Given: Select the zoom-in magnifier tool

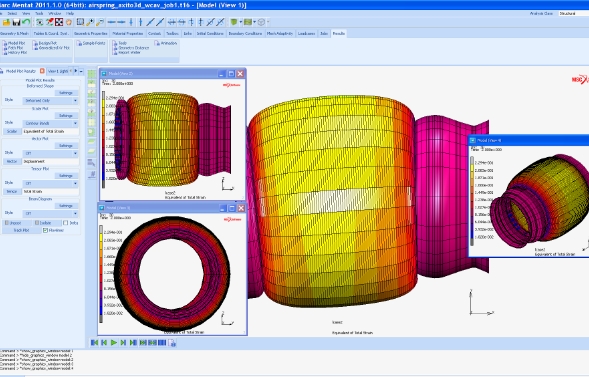Looking at the screenshot, I should pos(90,23).
